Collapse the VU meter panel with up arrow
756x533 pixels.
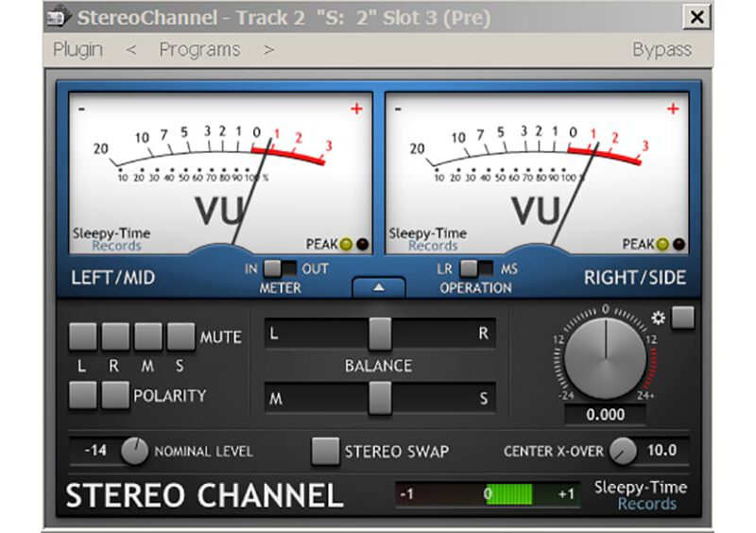click(379, 287)
